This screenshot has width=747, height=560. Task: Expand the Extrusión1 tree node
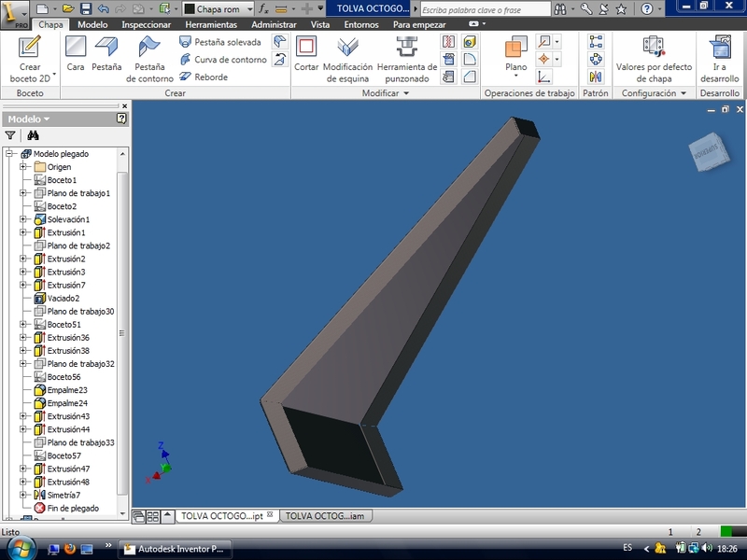(x=23, y=232)
